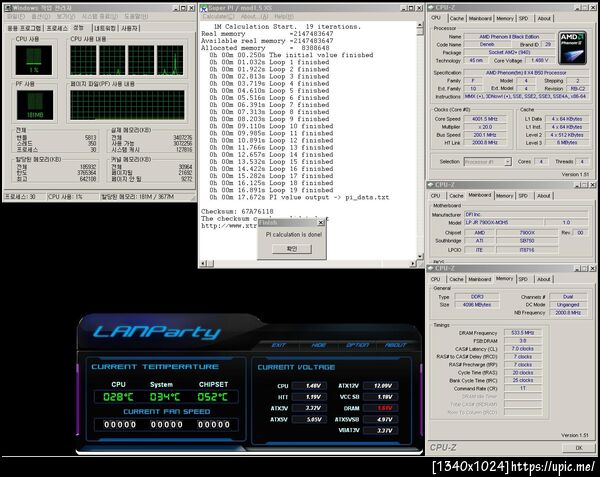
Task: Click the System 034°C temperature readout
Action: click(165, 397)
